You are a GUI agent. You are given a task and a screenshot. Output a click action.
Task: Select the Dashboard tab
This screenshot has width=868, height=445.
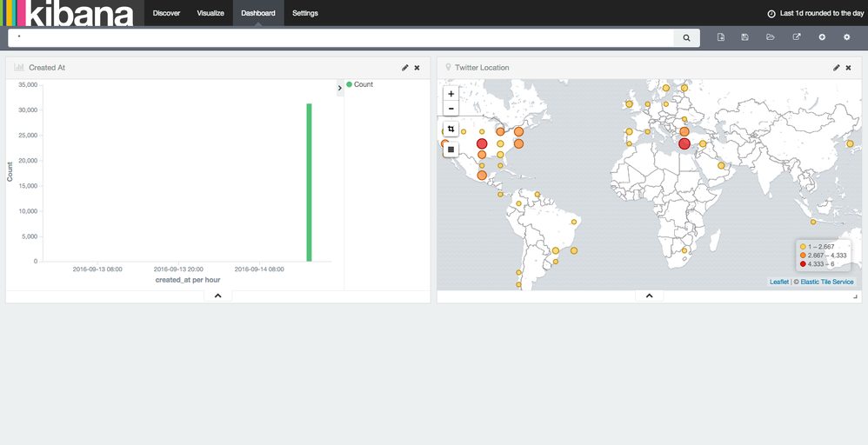point(258,13)
